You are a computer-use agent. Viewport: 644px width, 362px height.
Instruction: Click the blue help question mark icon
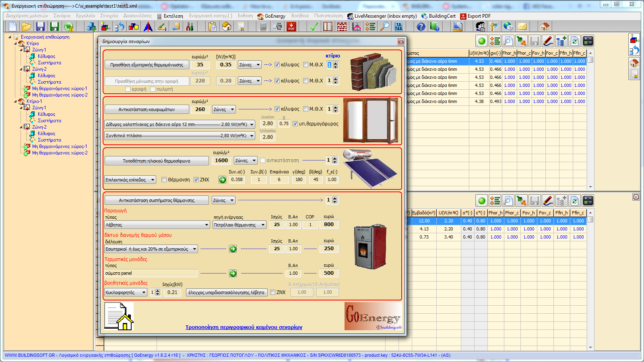[x=421, y=27]
